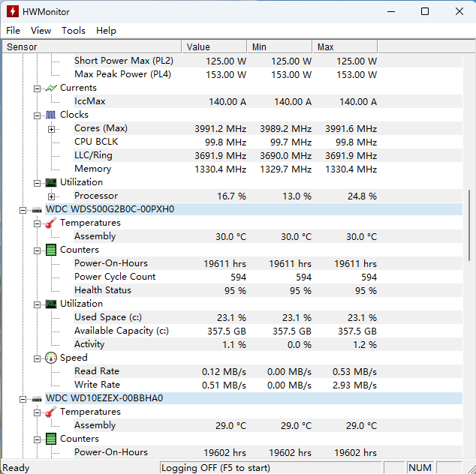Select the Health Status row
This screenshot has width=476, height=474.
(x=268, y=290)
